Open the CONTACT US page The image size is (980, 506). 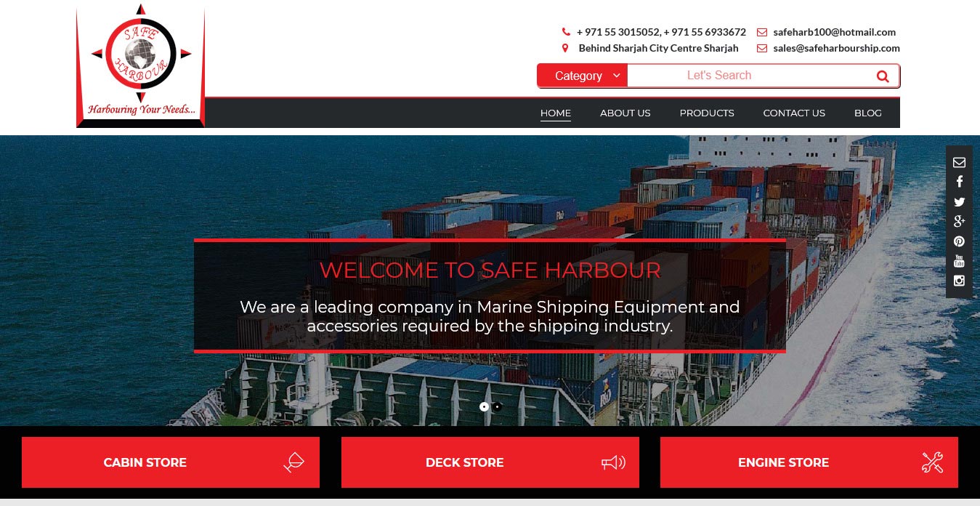tap(794, 113)
